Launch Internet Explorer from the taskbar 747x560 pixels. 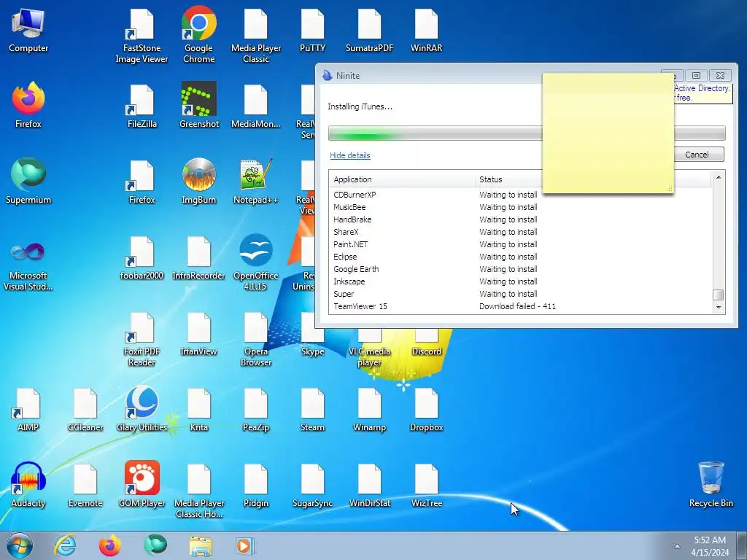[65, 545]
